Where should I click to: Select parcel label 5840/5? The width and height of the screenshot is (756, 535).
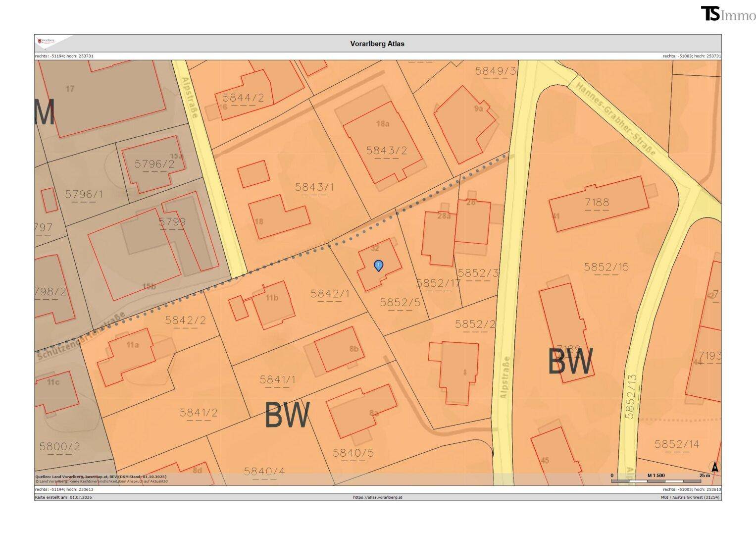[353, 453]
